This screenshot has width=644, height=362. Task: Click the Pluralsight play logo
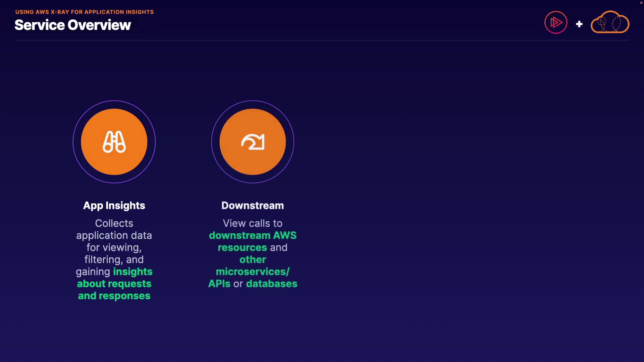[556, 22]
